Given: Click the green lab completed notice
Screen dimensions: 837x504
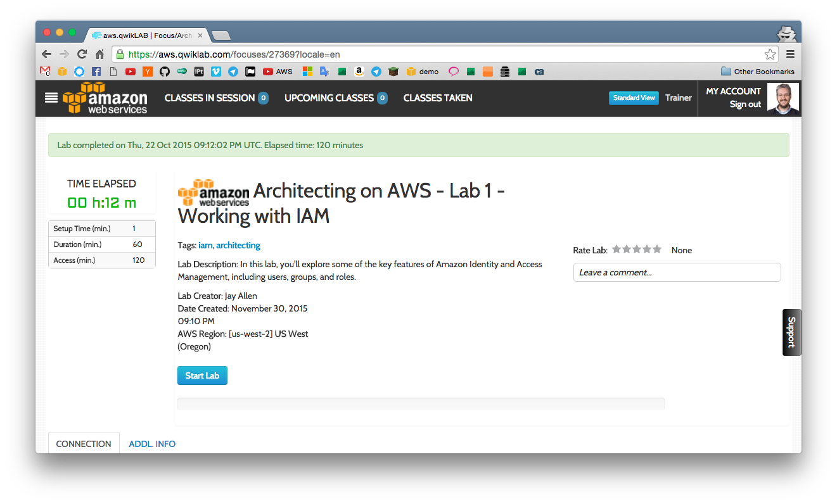Looking at the screenshot, I should pos(419,145).
